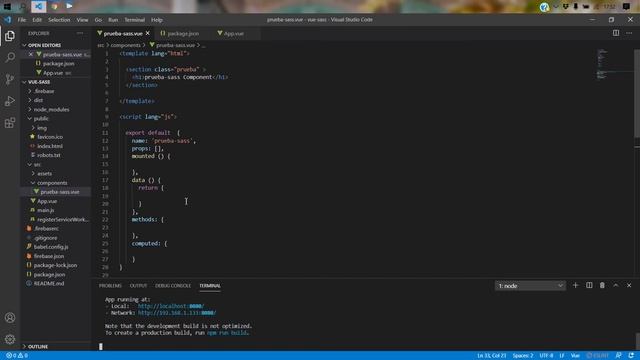Expand the assets folder
The image size is (640, 360).
44,173
